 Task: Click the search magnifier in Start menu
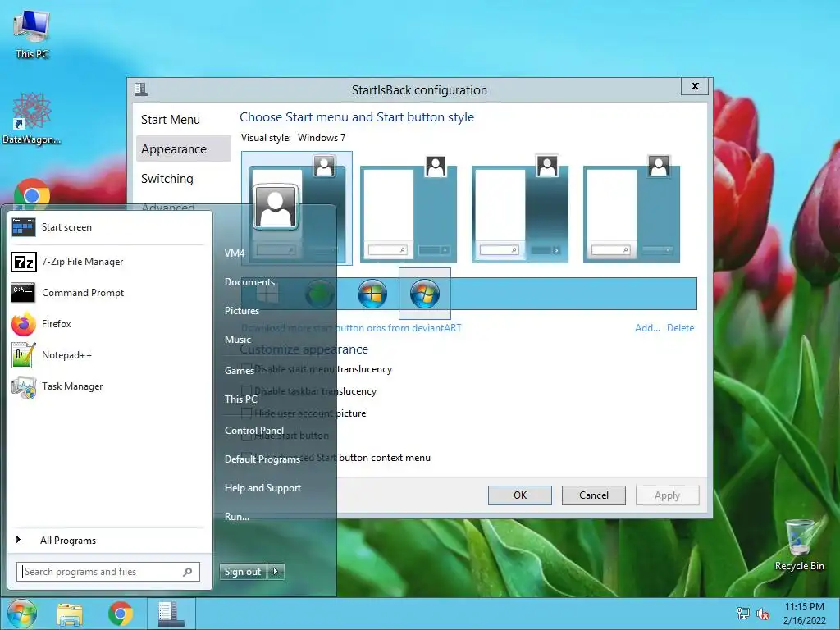point(188,572)
